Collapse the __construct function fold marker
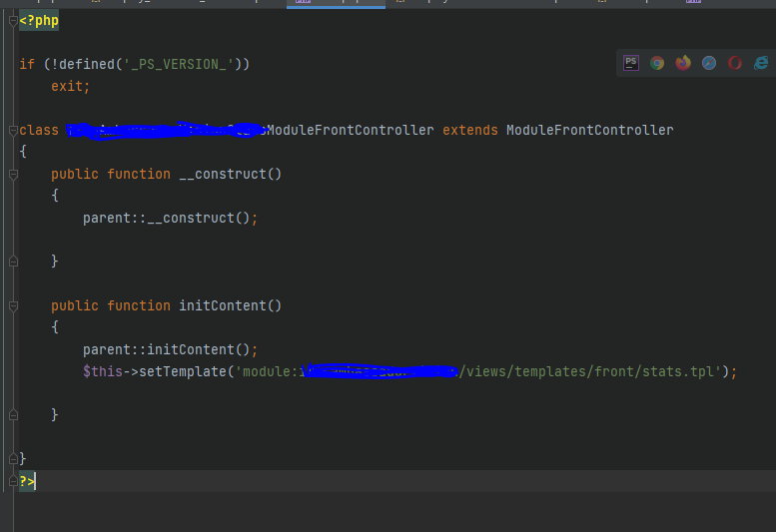The height and width of the screenshot is (532, 776). pos(13,174)
